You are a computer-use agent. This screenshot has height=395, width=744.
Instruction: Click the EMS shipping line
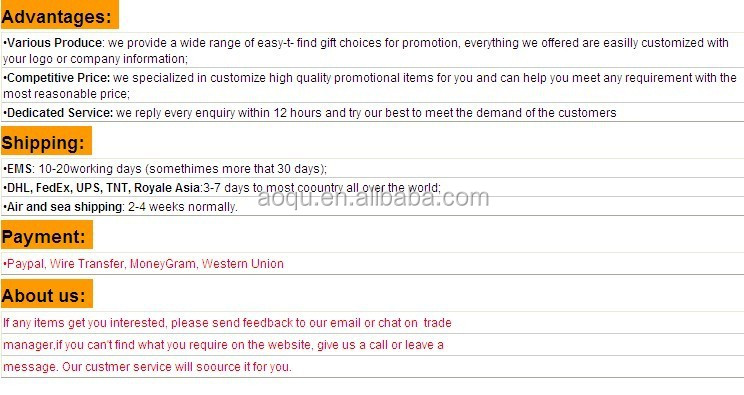click(165, 169)
